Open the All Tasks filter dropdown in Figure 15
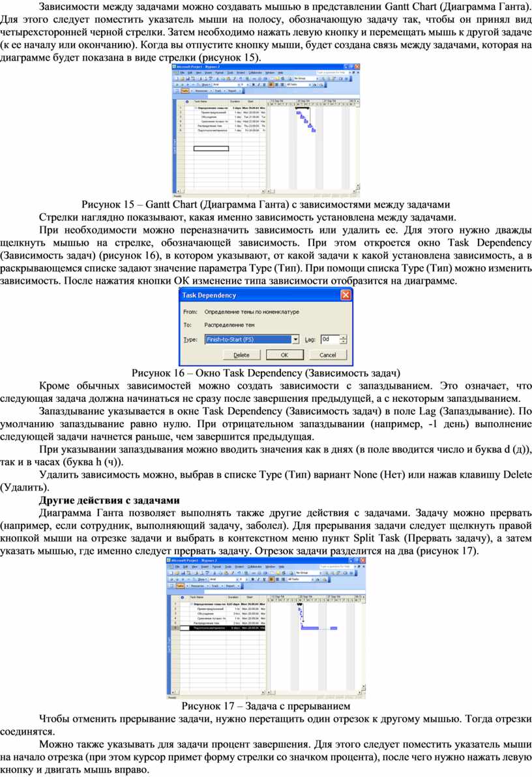 (x=310, y=85)
